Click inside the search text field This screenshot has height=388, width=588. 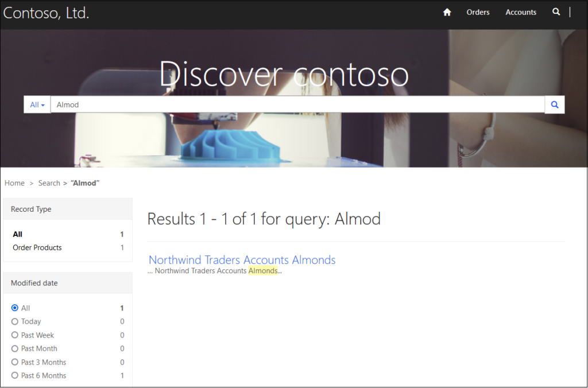(230, 104)
